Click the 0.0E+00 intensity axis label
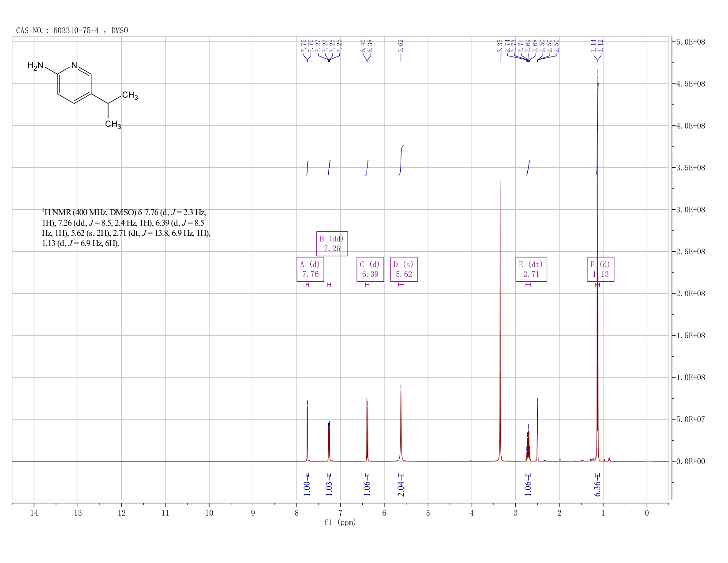This screenshot has height=563, width=728. pos(690,461)
